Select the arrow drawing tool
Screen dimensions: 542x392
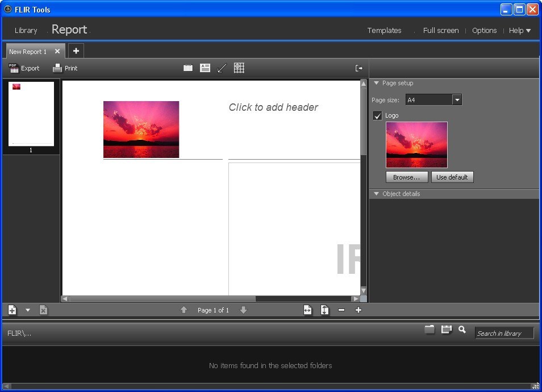click(222, 68)
